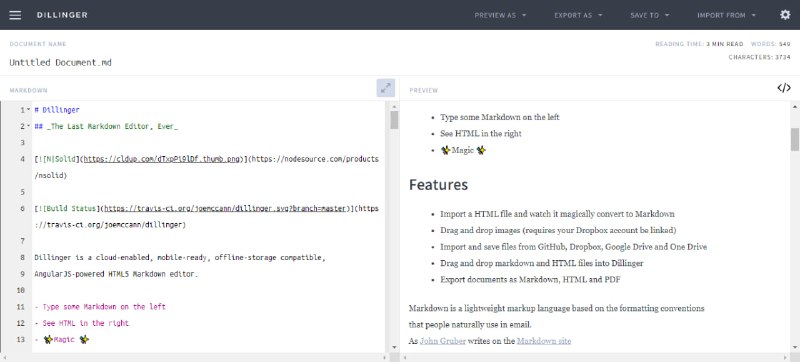Click the fold arrow on line 1

29,110
